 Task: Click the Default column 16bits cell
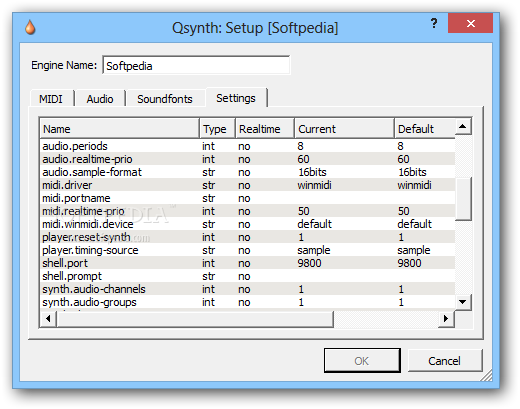click(x=412, y=172)
